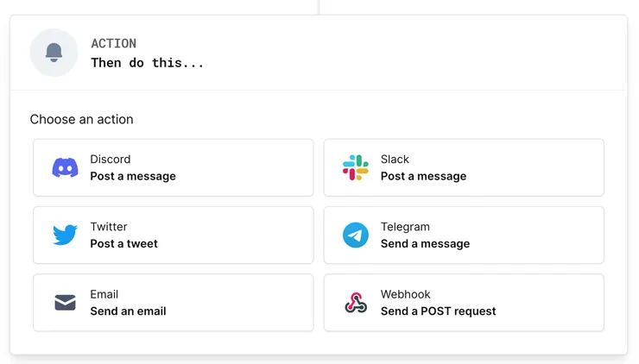The height and width of the screenshot is (364, 639).
Task: Click the "ACTION" step label
Action: [113, 43]
